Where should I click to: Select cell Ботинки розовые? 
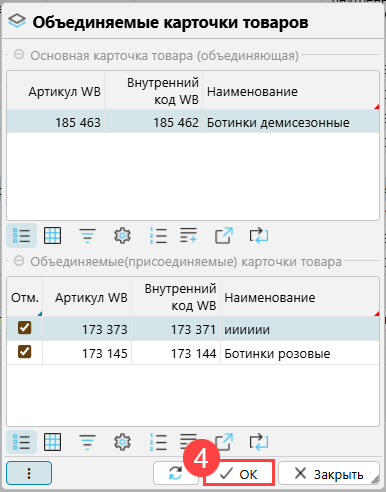coord(300,353)
